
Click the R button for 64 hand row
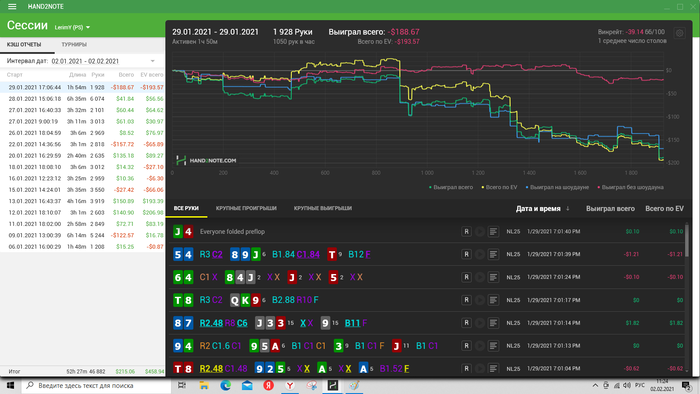click(466, 277)
